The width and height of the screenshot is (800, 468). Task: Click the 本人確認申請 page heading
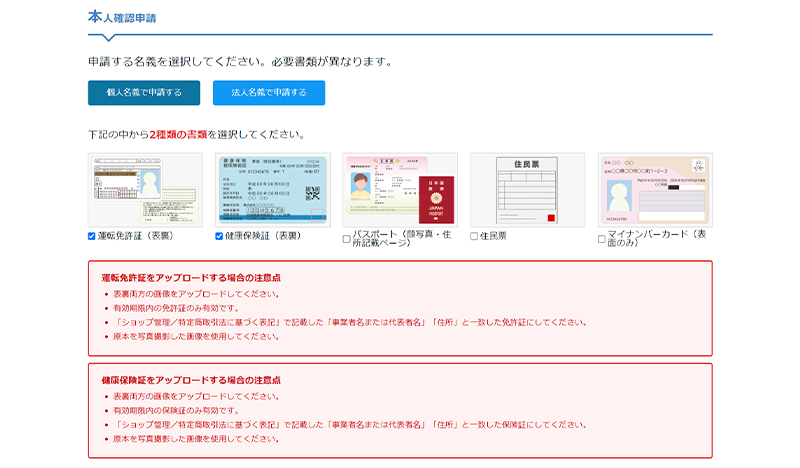(x=122, y=18)
